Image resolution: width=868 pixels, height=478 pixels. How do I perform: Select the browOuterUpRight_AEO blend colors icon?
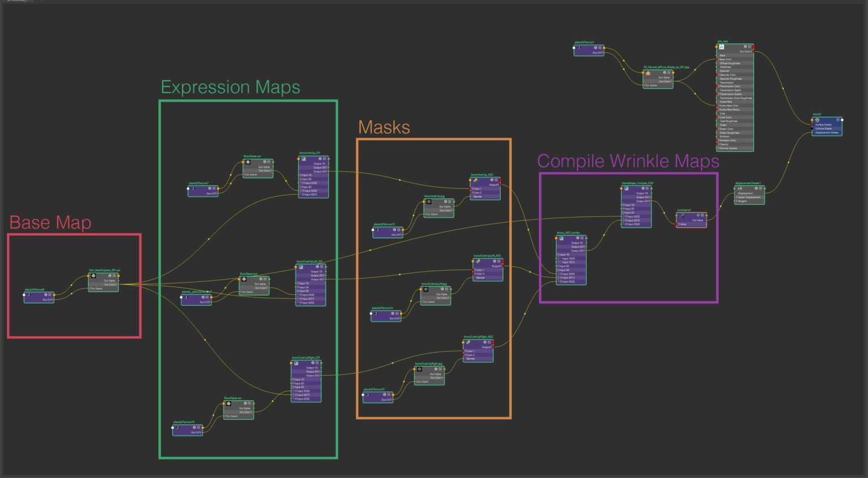tap(468, 342)
